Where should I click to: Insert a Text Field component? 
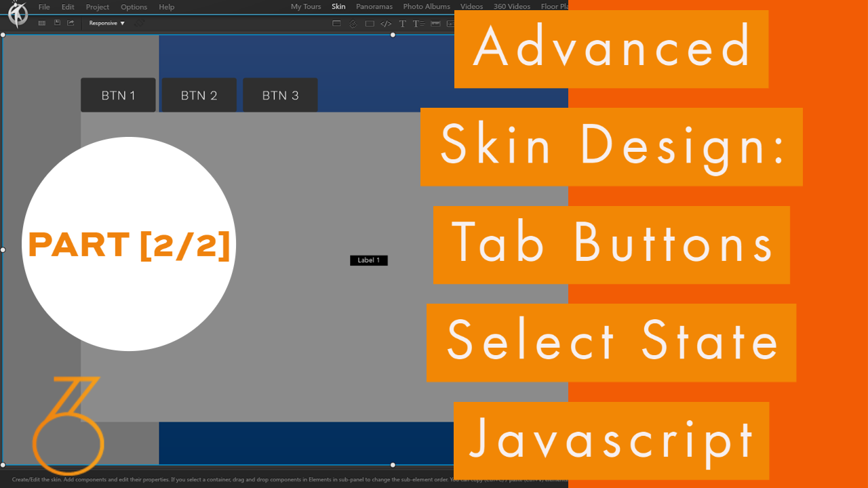418,23
